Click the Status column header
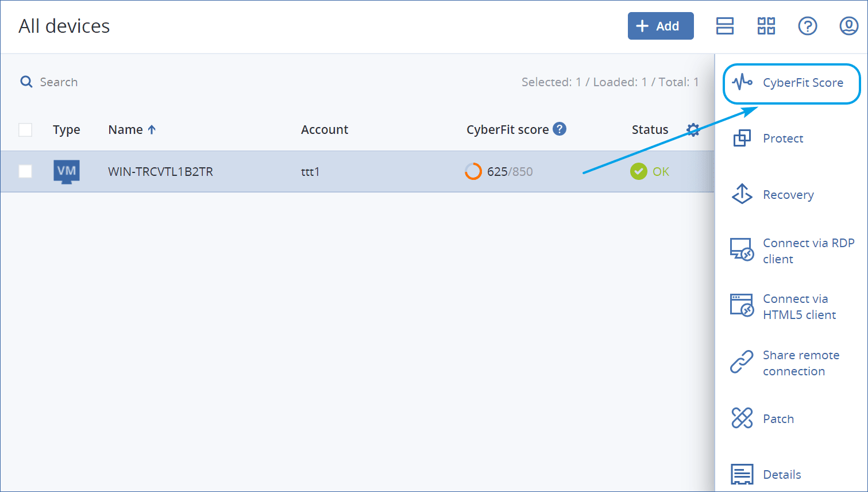Image resolution: width=868 pixels, height=492 pixels. click(x=650, y=130)
